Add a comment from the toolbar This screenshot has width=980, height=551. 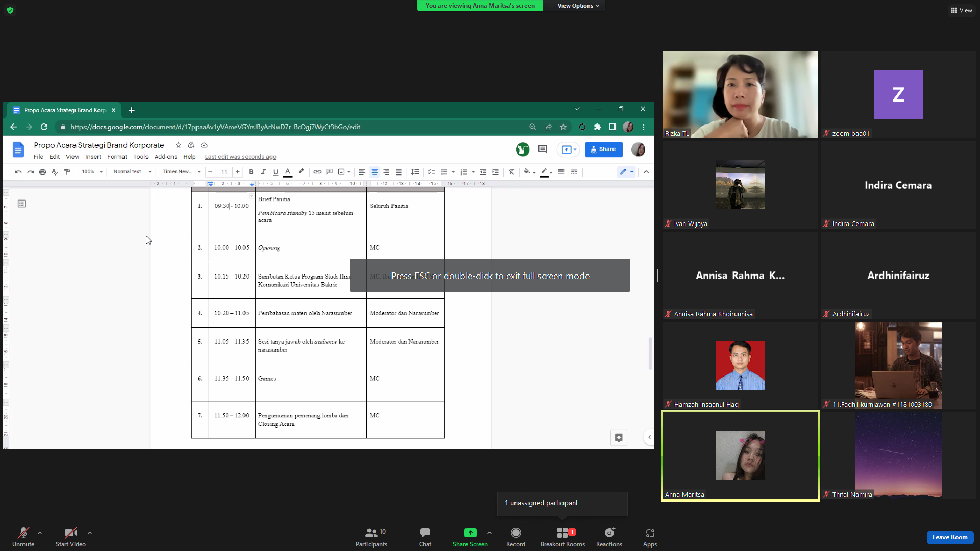tap(330, 172)
